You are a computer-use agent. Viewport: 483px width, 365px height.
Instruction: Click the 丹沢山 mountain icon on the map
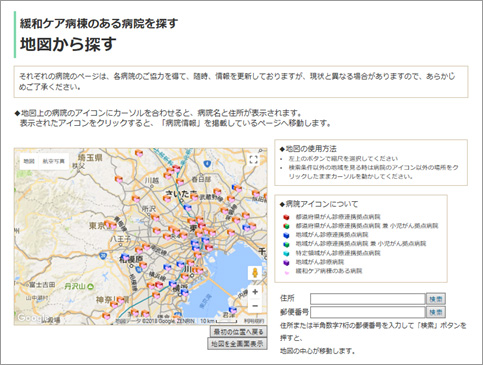coord(90,286)
